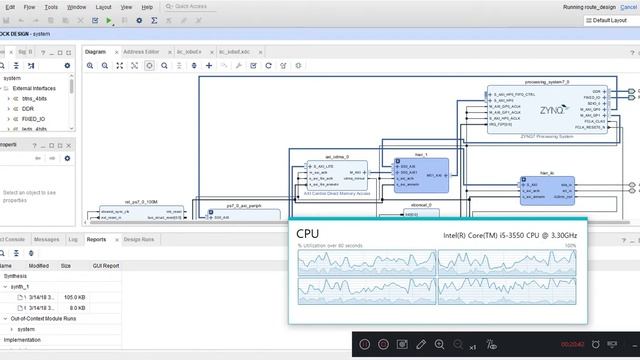Search the diagram with the magnifier icon
Image resolution: width=640 pixels, height=360 pixels.
pos(164,66)
